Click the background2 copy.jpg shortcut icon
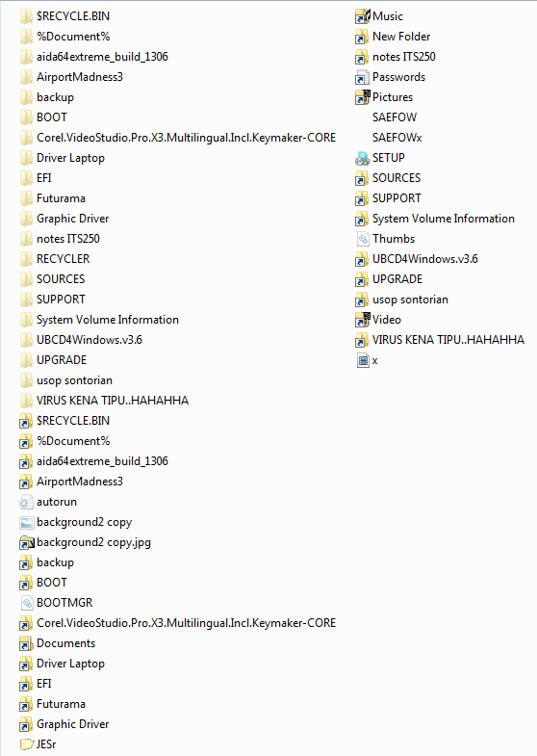This screenshot has width=537, height=756. coord(27,542)
